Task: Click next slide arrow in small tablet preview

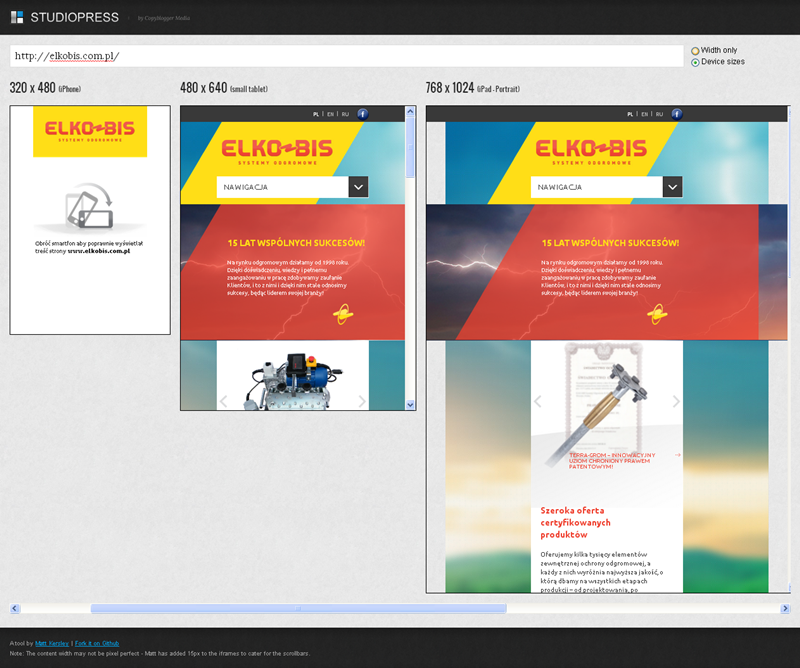Action: [362, 401]
